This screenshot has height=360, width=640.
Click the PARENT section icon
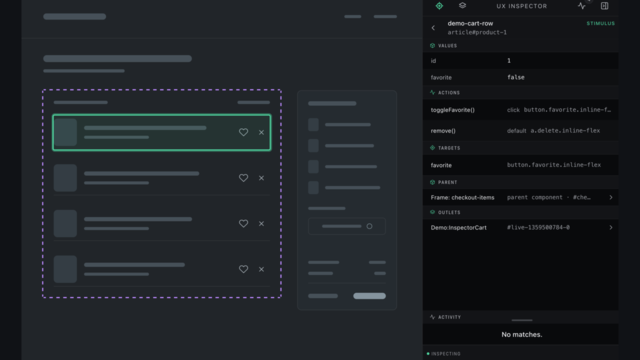click(433, 182)
